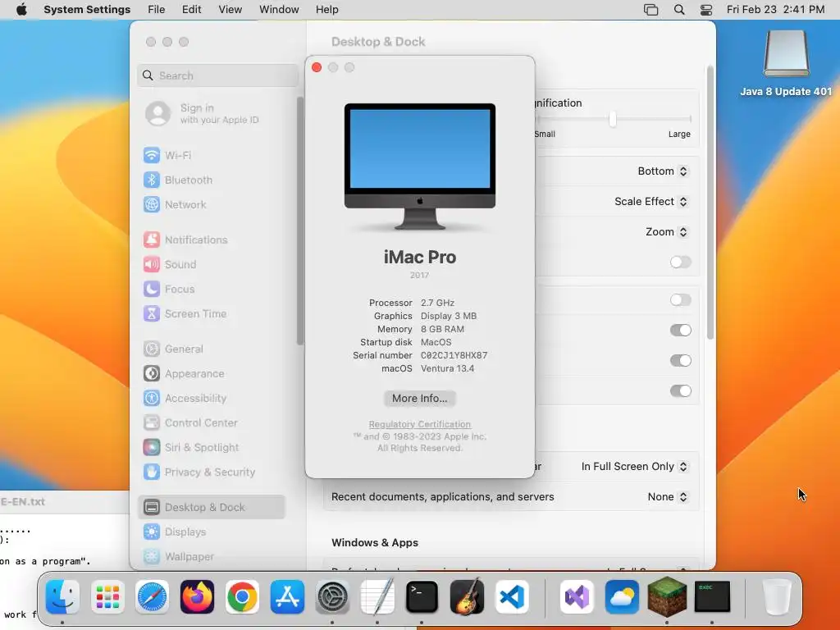Adjust the Magnification slider handle
Screen dimensions: 840x630
click(612, 119)
